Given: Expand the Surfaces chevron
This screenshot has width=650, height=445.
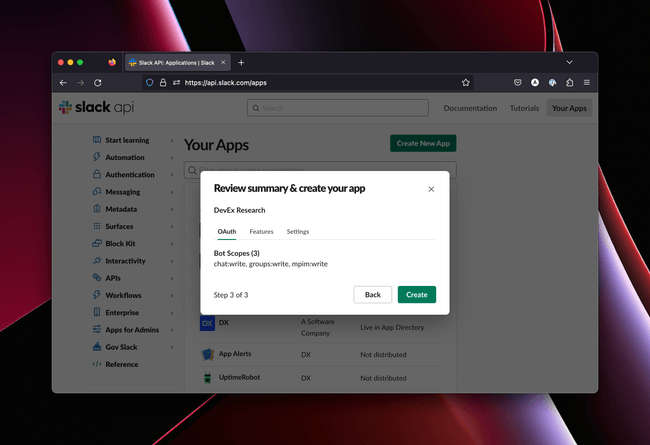Looking at the screenshot, I should point(172,226).
